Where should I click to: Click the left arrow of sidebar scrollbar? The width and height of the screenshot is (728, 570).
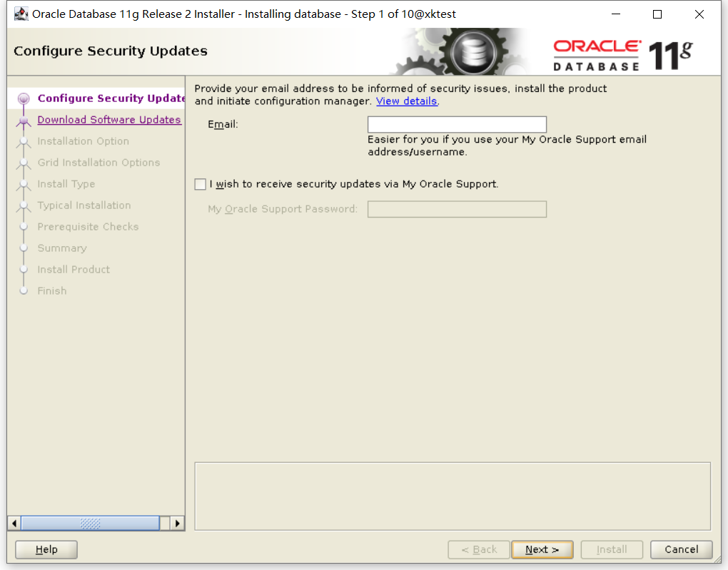click(14, 524)
